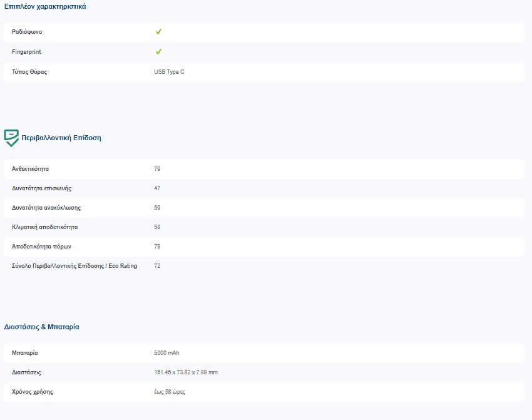Viewport: 532px width, 420px height.
Task: Click the Ραδιόφωνο label
Action: (27, 32)
